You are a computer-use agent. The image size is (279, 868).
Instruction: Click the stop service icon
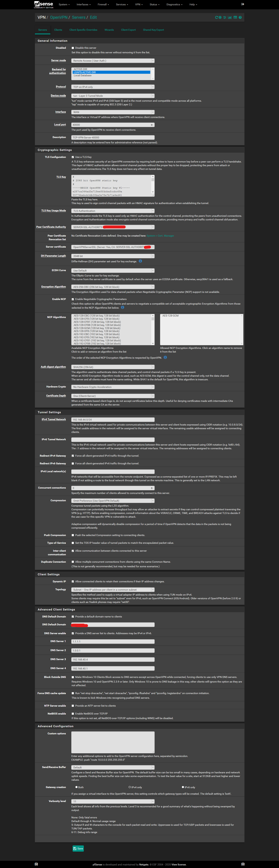pyautogui.click(x=220, y=17)
